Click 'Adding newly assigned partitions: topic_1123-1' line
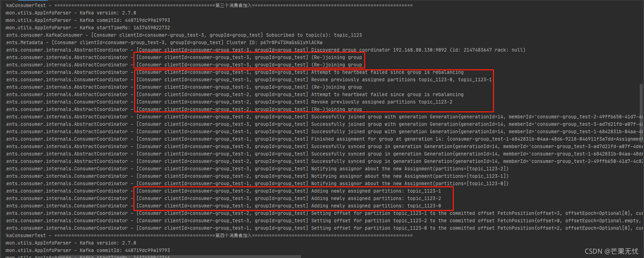The width and height of the screenshot is (644, 258). point(223,191)
